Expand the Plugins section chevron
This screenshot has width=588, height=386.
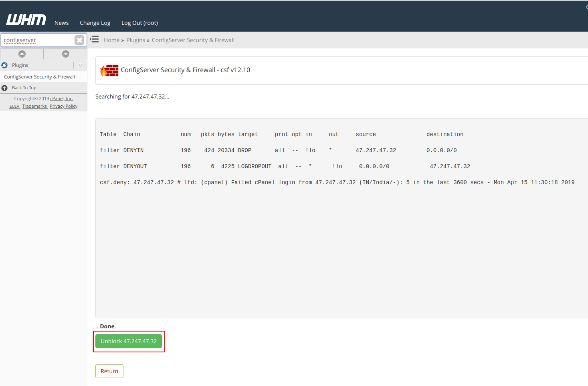pos(80,65)
